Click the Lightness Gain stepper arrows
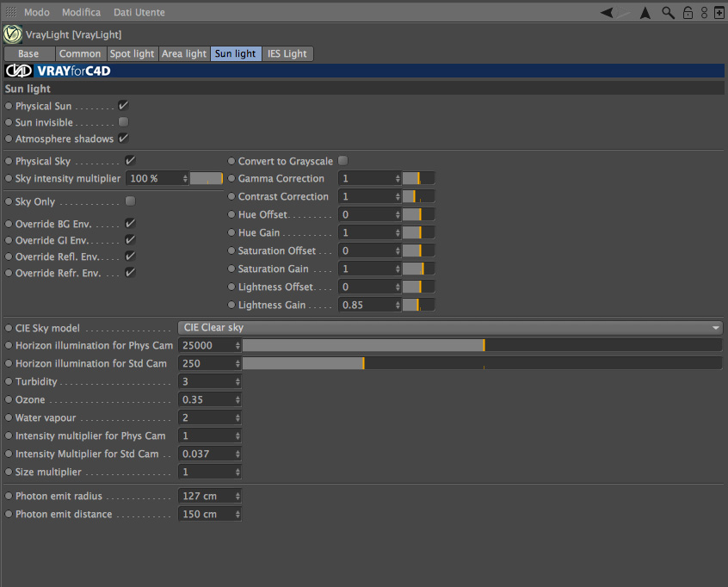The height and width of the screenshot is (587, 728). tap(398, 305)
